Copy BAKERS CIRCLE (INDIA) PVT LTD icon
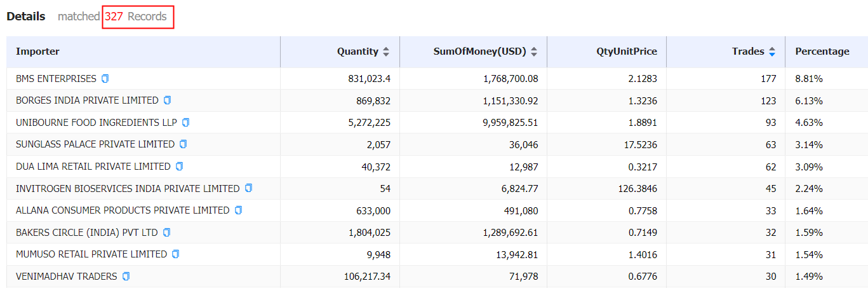Screen dimensions: 868x288 167,233
